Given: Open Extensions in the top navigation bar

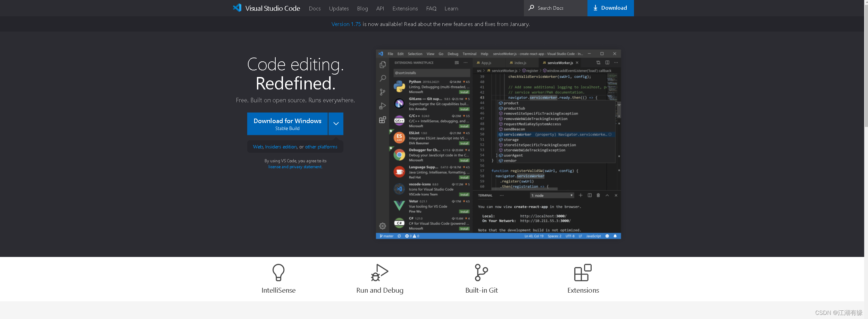Looking at the screenshot, I should (x=405, y=8).
